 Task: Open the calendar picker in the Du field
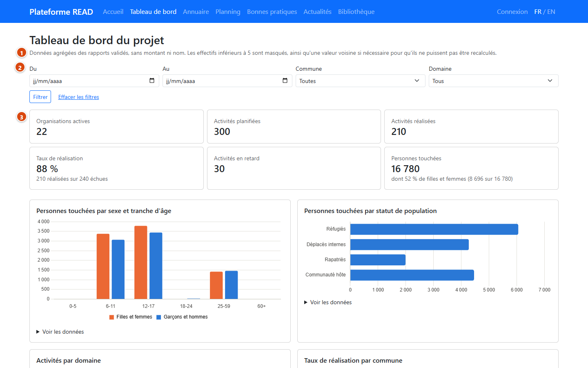[x=152, y=81]
